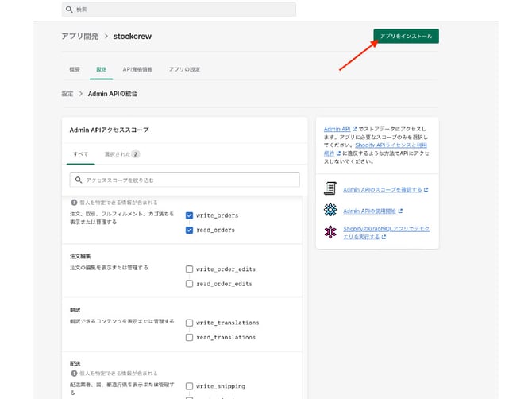This screenshot has height=399, width=532.
Task: Click the Admin APIアクセススコープ heading
Action: pos(109,130)
